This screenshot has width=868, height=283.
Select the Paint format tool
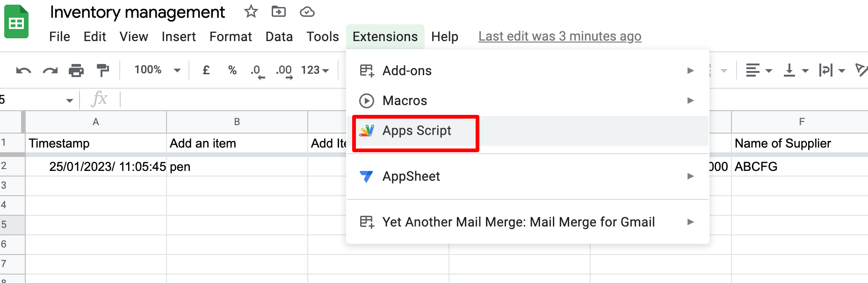[102, 71]
